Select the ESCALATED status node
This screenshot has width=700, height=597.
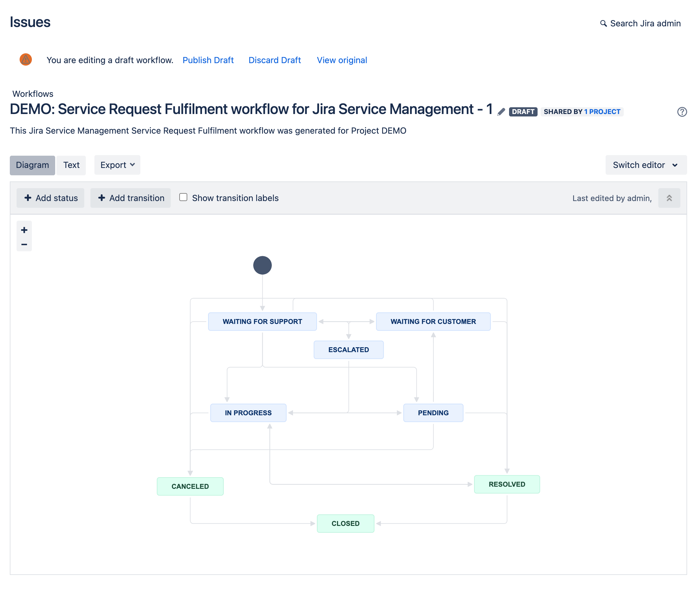[x=349, y=350]
